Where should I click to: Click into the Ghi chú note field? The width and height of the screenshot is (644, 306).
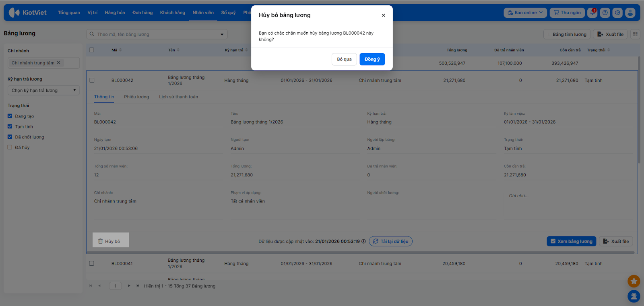568,205
